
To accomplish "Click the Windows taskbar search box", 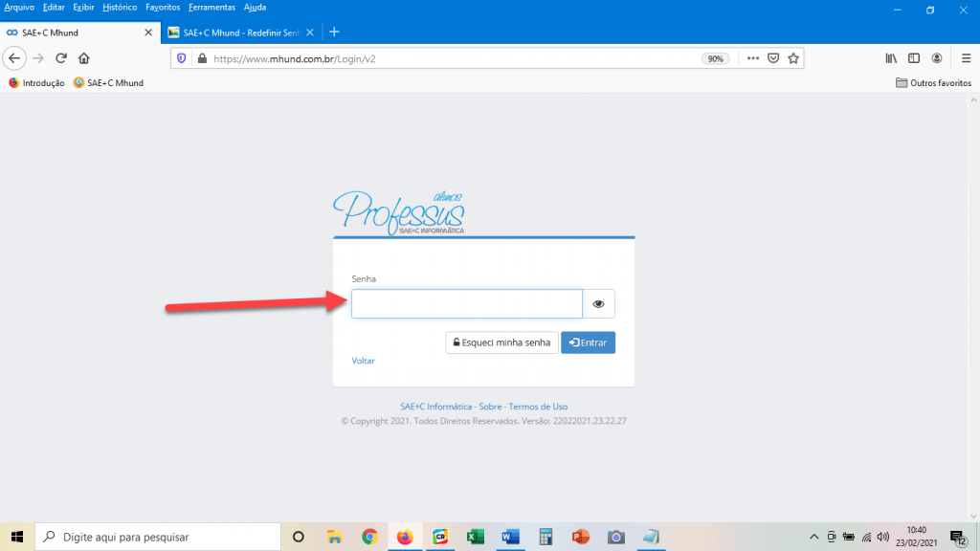I will point(158,537).
